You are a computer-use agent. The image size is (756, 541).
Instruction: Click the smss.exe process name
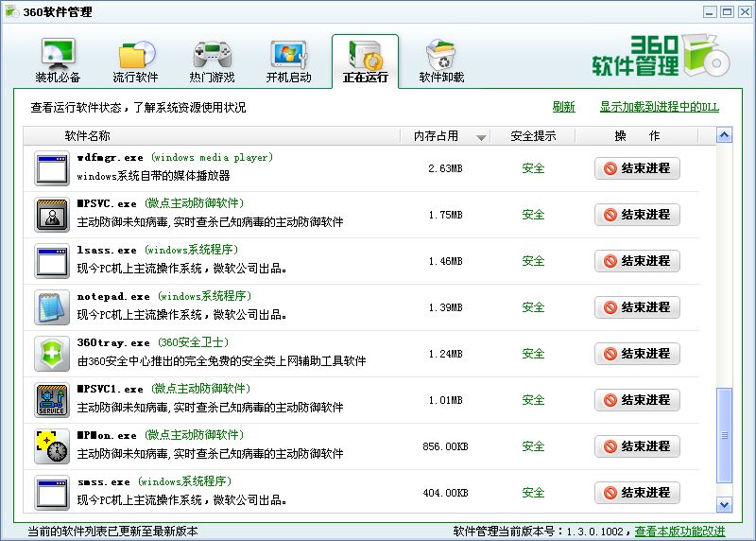point(103,481)
